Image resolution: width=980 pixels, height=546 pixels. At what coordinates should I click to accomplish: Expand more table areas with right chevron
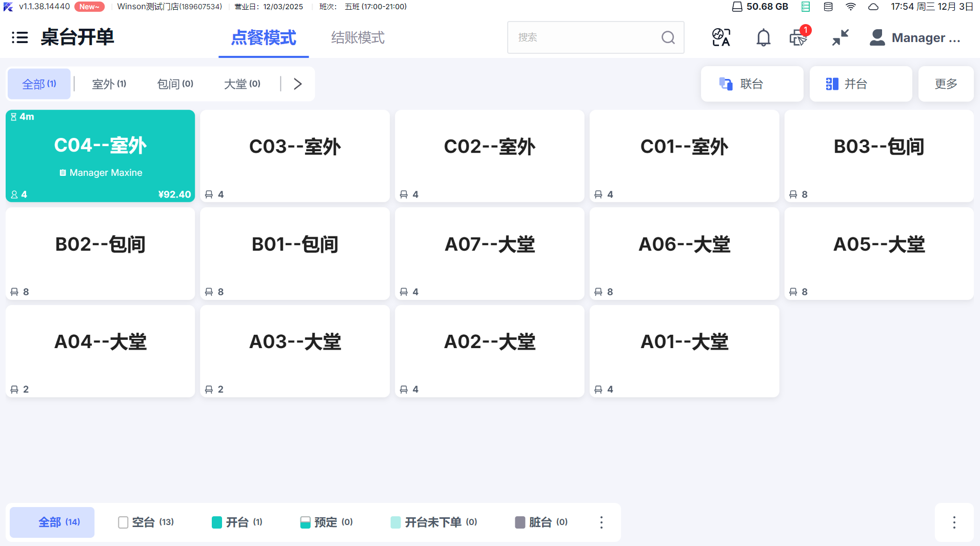point(298,84)
